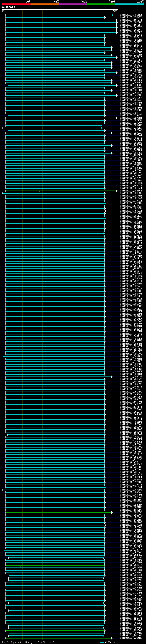This screenshot has height=644, width=146.
Task: Select the UniRef100_C5XYN1 label
Action: point(131,70)
